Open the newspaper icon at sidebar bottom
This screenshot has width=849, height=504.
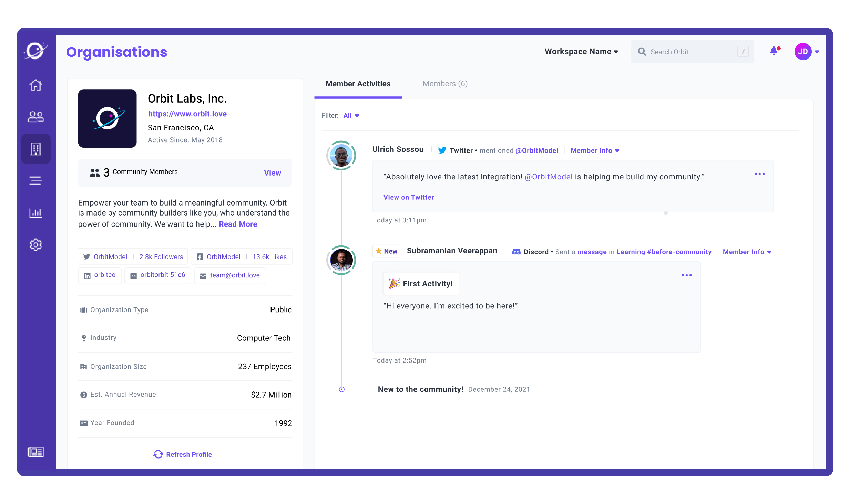coord(36,452)
